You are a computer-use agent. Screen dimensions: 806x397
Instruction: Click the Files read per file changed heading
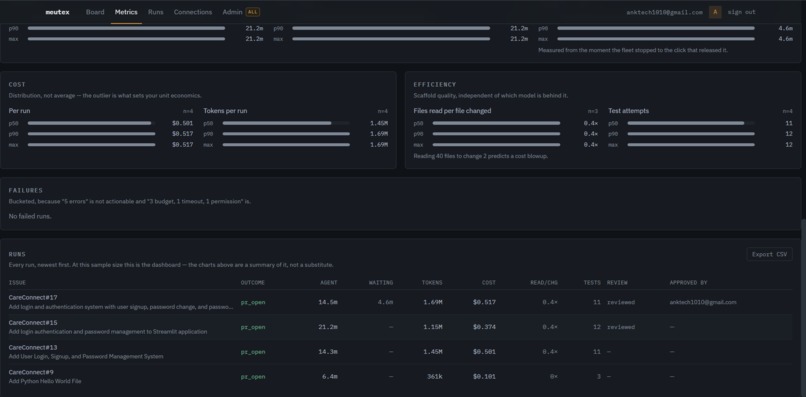pyautogui.click(x=452, y=111)
